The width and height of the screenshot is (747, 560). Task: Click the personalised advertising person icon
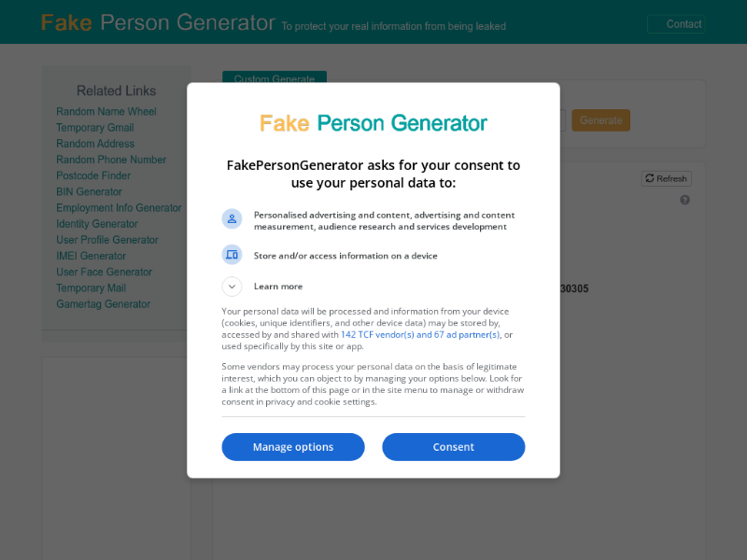pos(232,218)
